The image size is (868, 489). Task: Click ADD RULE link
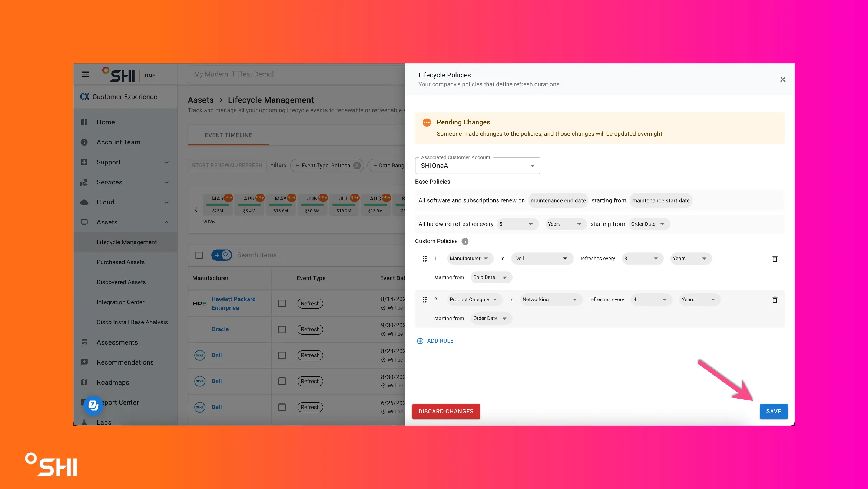pyautogui.click(x=435, y=341)
